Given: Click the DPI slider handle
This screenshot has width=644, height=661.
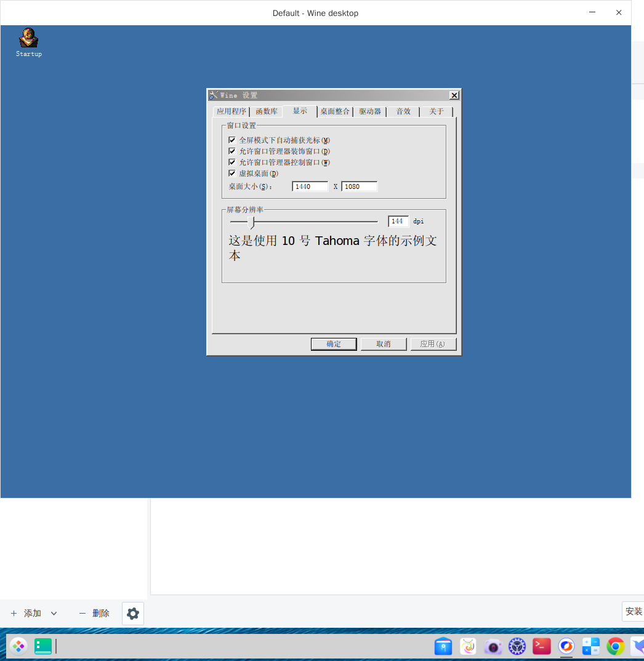Looking at the screenshot, I should [x=251, y=222].
